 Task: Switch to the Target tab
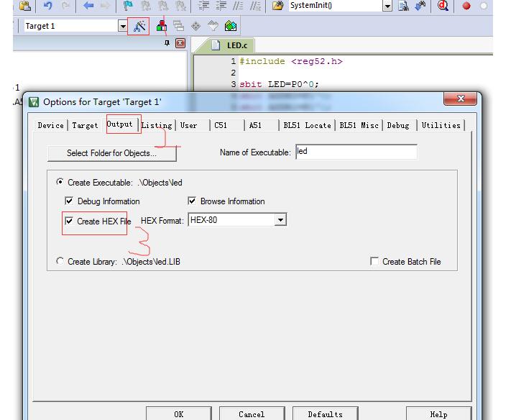click(85, 126)
